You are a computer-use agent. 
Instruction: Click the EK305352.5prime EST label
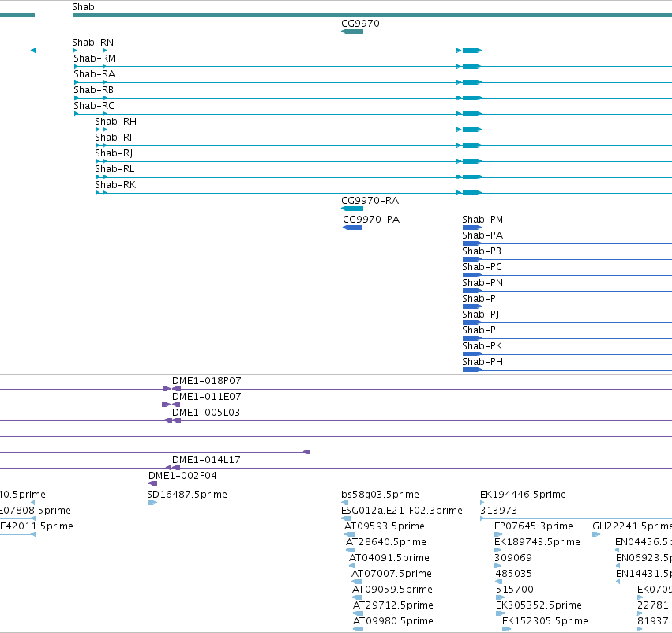click(539, 606)
